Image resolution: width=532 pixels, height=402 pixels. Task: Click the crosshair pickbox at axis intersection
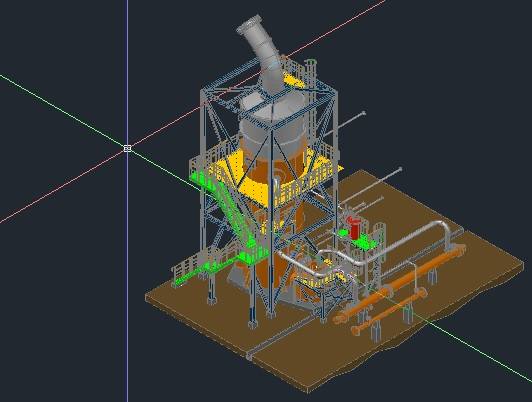click(127, 148)
